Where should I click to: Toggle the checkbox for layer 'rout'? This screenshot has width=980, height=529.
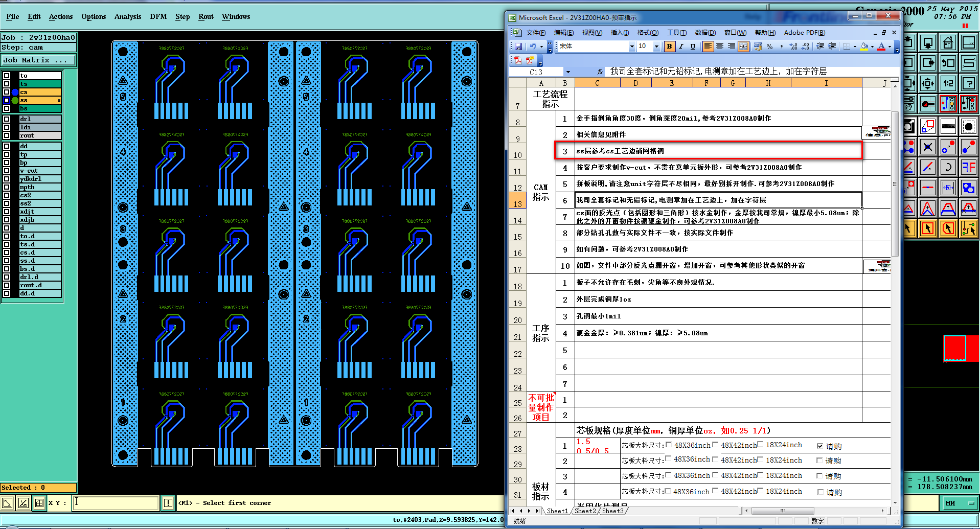(7, 135)
